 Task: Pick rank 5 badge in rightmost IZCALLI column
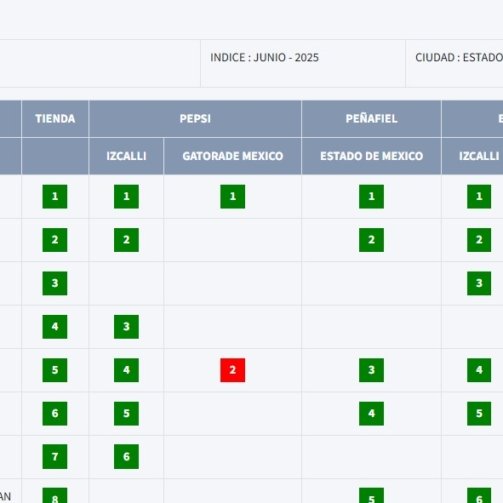tap(479, 413)
